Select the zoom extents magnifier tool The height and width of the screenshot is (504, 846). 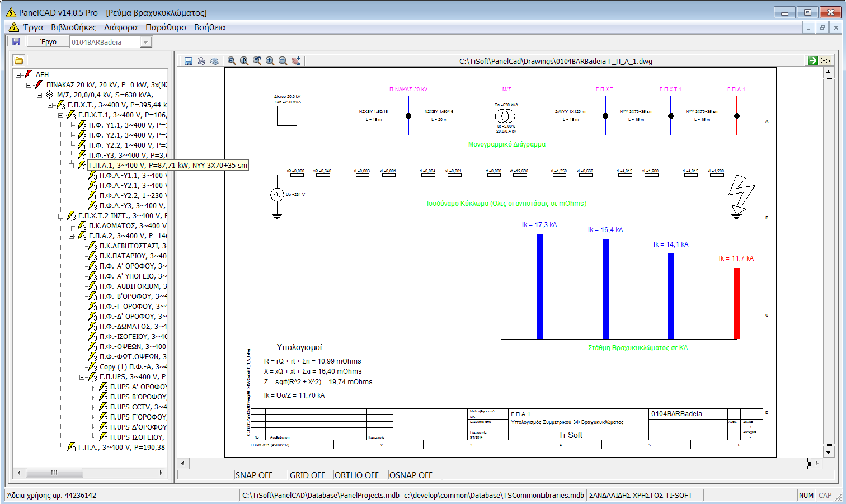click(x=245, y=62)
